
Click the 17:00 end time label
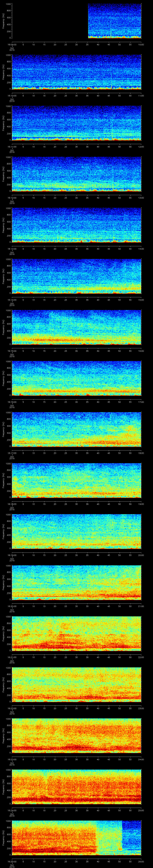pos(141,402)
